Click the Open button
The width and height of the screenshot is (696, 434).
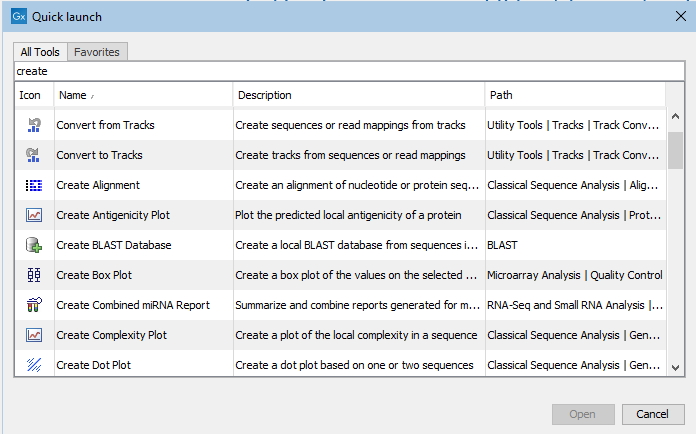(583, 414)
